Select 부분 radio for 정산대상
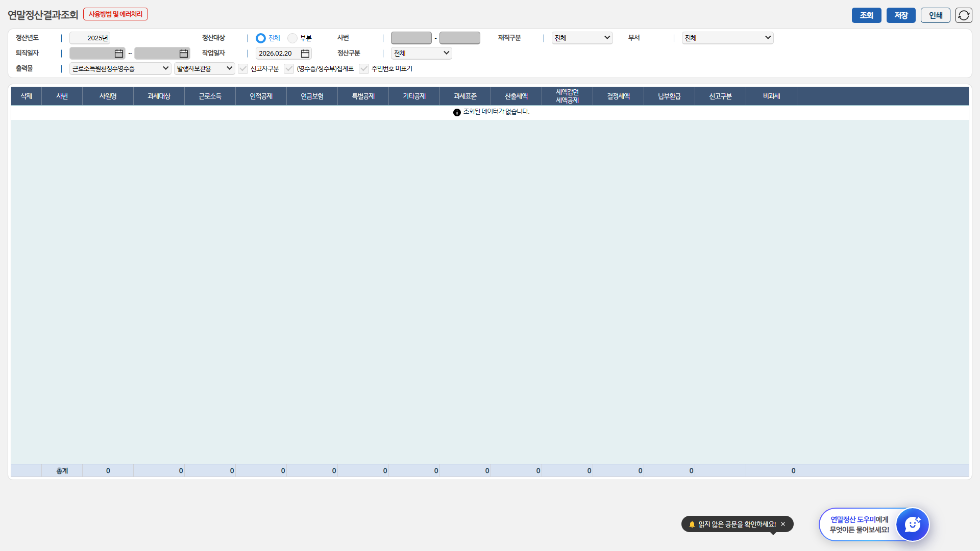The image size is (980, 551). click(x=292, y=38)
